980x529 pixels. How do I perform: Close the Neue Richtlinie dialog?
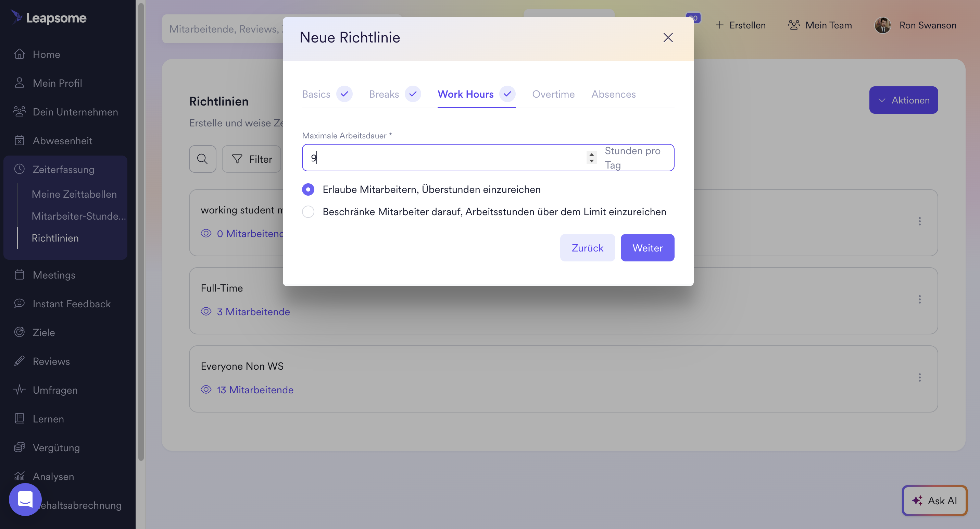click(668, 38)
